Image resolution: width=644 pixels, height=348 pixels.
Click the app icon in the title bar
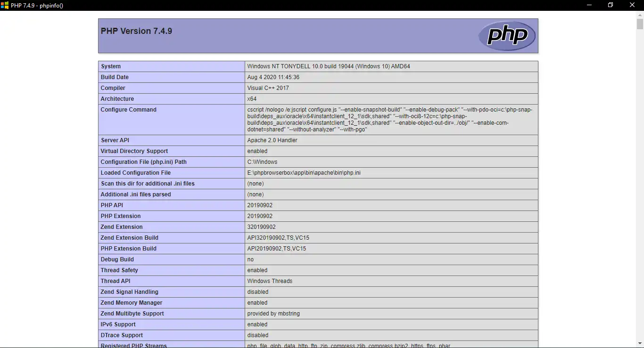point(5,5)
